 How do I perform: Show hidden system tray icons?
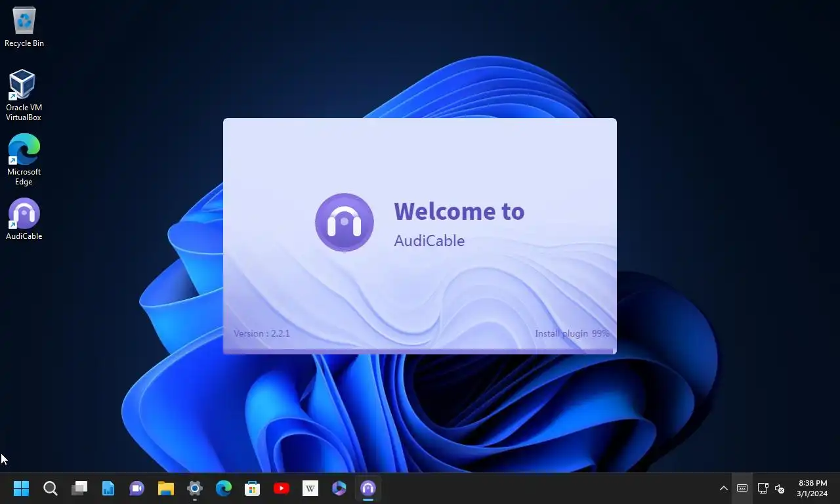point(723,488)
